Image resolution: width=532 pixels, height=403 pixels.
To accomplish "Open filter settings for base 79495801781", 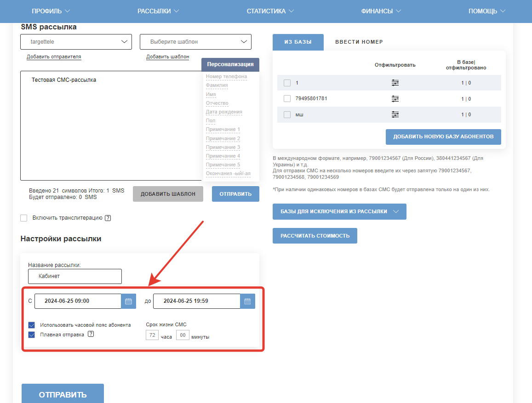I will [x=395, y=99].
